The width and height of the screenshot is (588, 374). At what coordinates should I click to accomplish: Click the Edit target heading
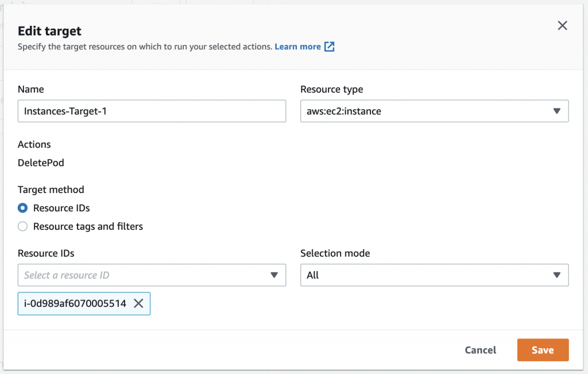point(49,31)
